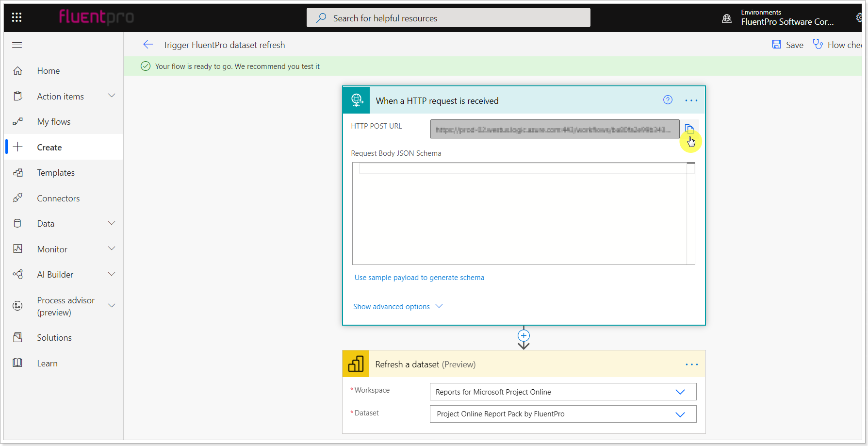Click the Action items clipboard icon
This screenshot has height=446, width=868.
[x=17, y=96]
